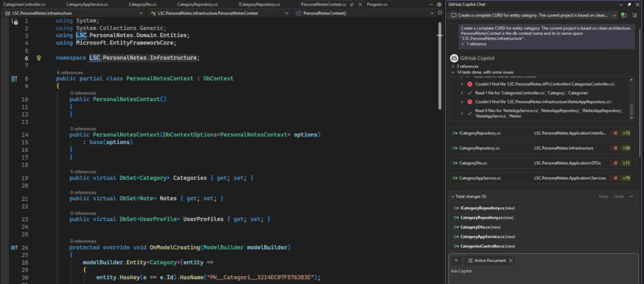Image resolution: width=644 pixels, height=284 pixels.
Task: Open CategoryRepository.cs change card with +50
Action: pyautogui.click(x=541, y=148)
